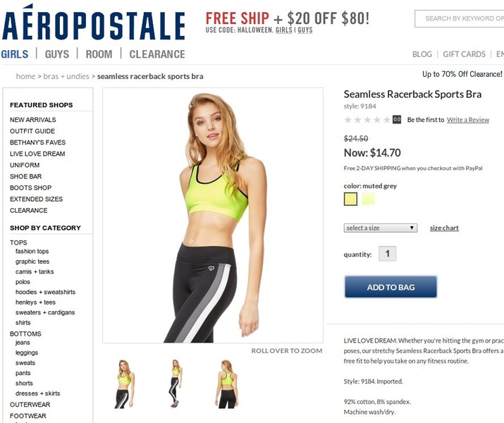This screenshot has width=504, height=423.
Task: Focus the search by keyword field
Action: point(460,18)
